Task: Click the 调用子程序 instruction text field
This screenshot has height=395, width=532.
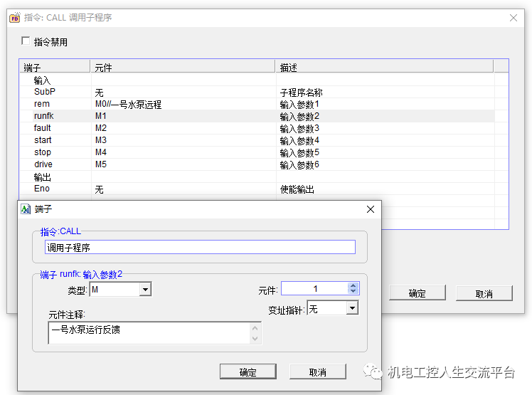Action: coord(200,247)
